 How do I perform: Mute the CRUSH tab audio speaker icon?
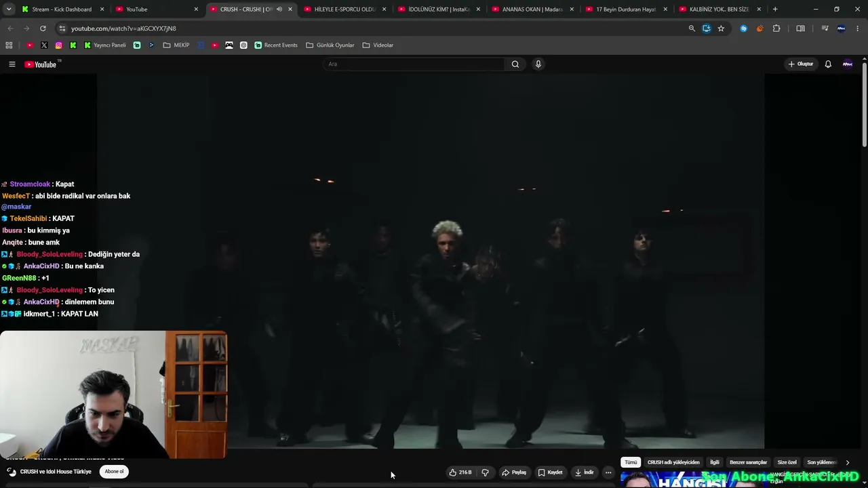coord(279,9)
